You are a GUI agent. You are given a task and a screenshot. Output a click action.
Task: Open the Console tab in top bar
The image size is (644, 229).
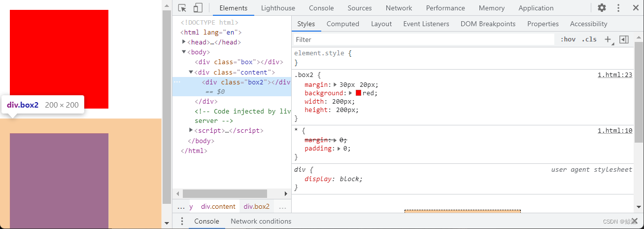[x=321, y=8]
